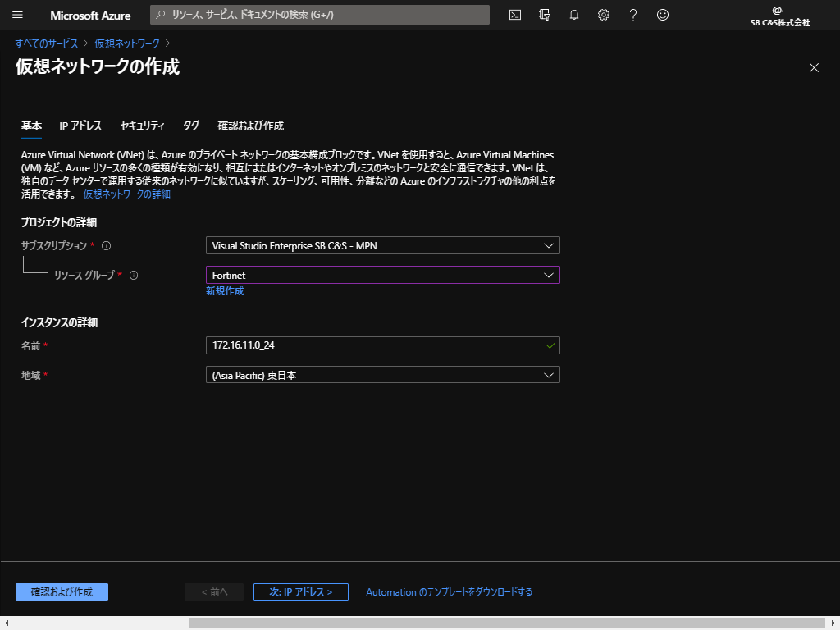Expand the サブスクリプション dropdown

pos(383,245)
